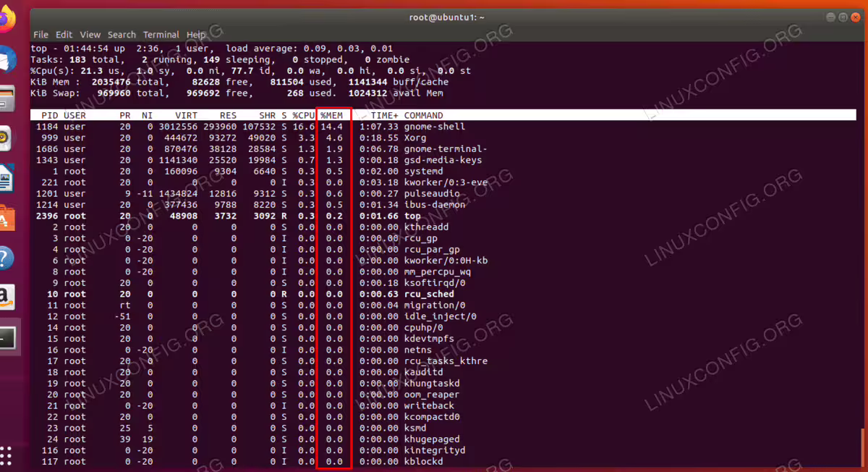Viewport: 868px width, 472px height.
Task: Open Rhythmbox from the dock
Action: click(x=4, y=138)
